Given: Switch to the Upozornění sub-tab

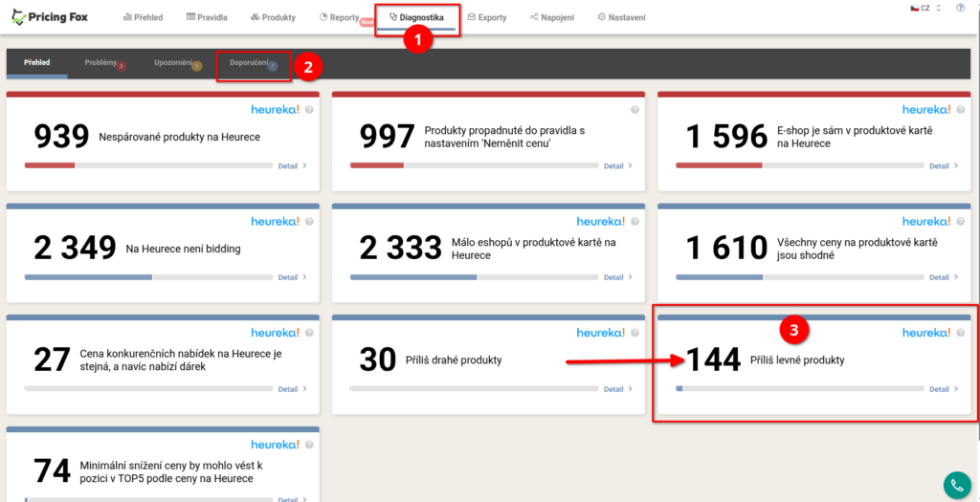Looking at the screenshot, I should coord(175,63).
